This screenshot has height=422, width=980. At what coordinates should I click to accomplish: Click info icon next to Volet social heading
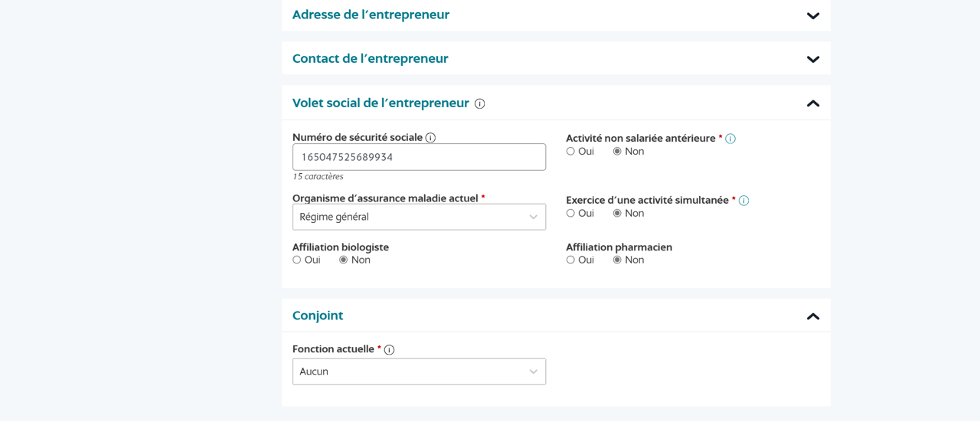click(x=480, y=104)
